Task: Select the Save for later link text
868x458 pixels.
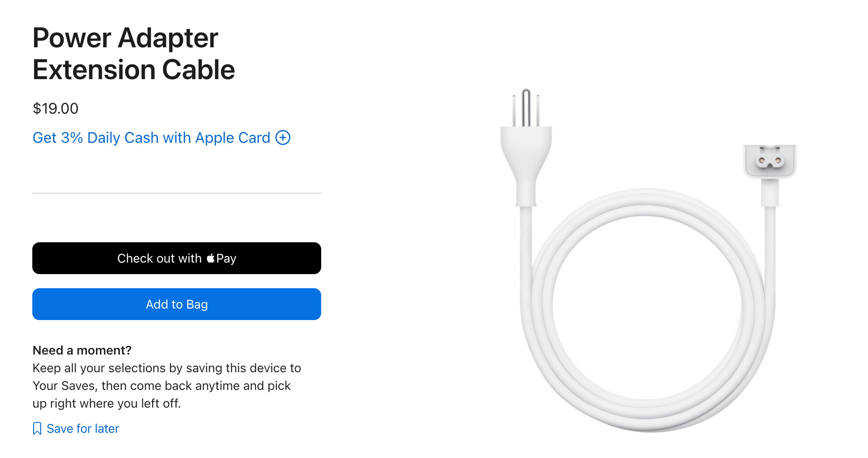Action: point(83,428)
